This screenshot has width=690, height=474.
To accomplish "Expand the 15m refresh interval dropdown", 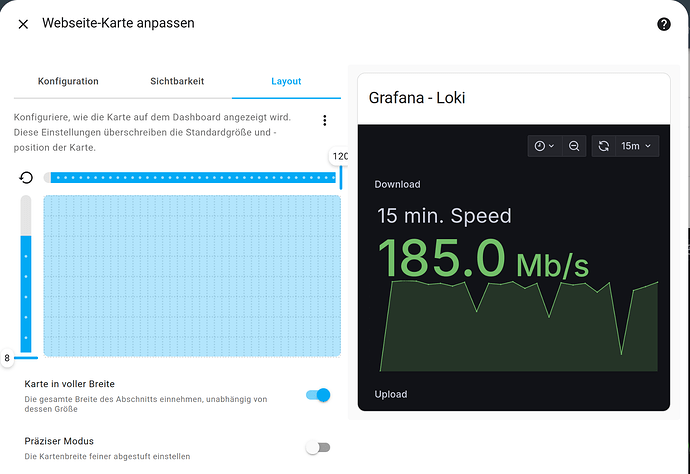I will click(636, 146).
